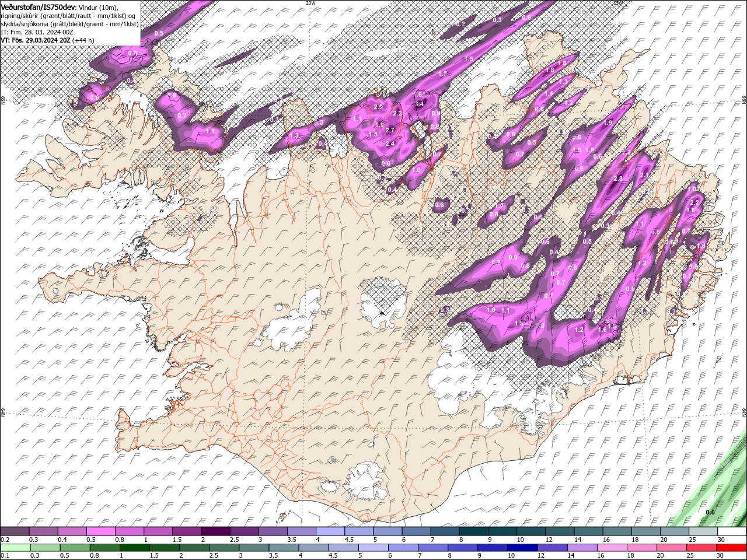The height and width of the screenshot is (560, 747).
Task: Click the 'VT: Fös. 29.03.2024 20Z' valid time
Action: [36, 40]
